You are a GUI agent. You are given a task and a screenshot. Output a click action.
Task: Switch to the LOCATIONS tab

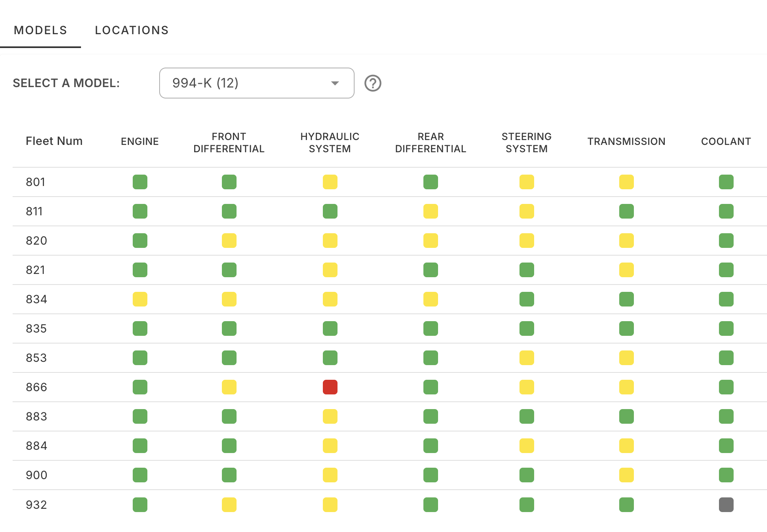[131, 30]
